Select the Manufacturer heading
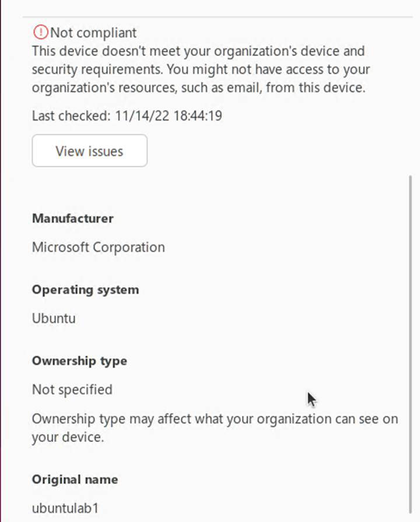Screen dimensions: 420x522 (x=73, y=218)
